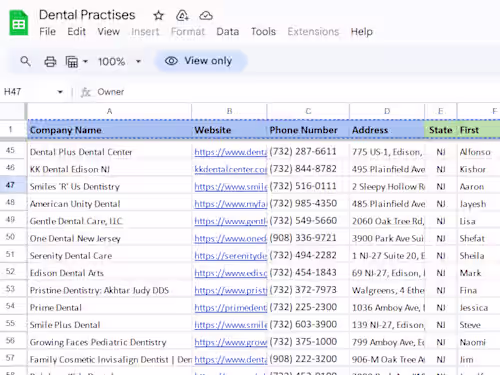500x375 pixels.
Task: Open the Serenity Dental Care website link
Action: click(231, 256)
